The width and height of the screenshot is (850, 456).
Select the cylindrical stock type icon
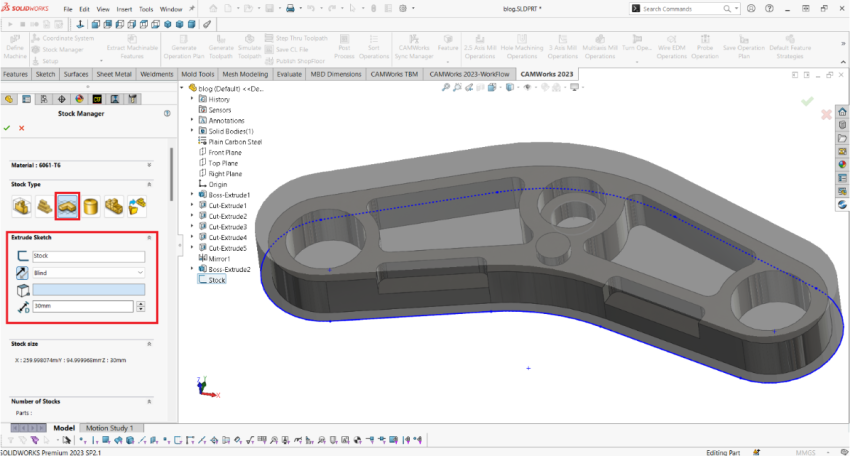tap(92, 206)
